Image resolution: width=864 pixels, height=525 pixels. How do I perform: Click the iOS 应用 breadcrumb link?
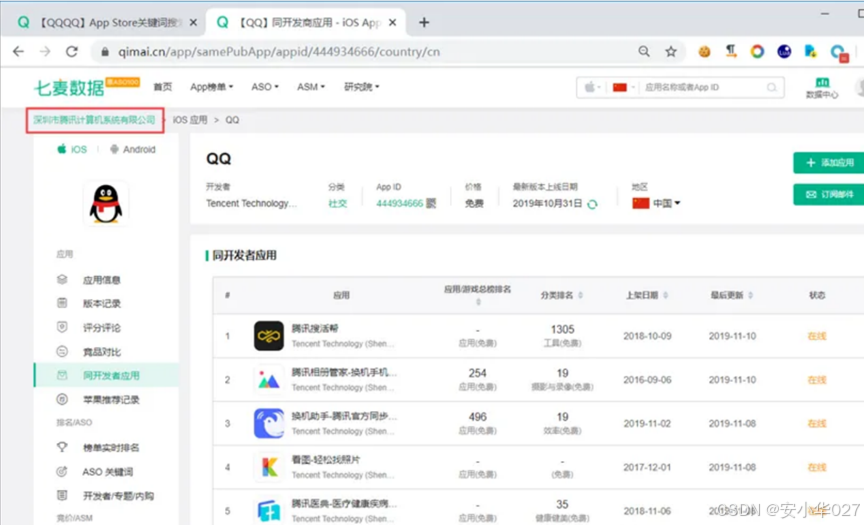click(190, 120)
